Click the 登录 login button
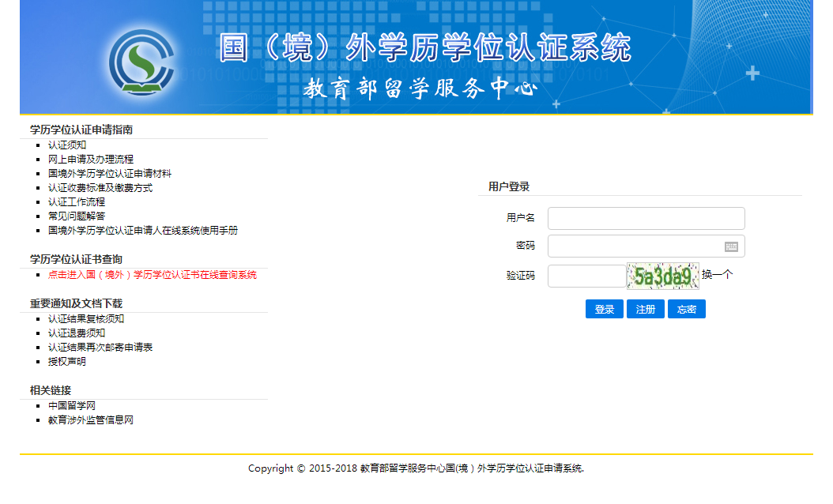833x504 pixels. [604, 309]
